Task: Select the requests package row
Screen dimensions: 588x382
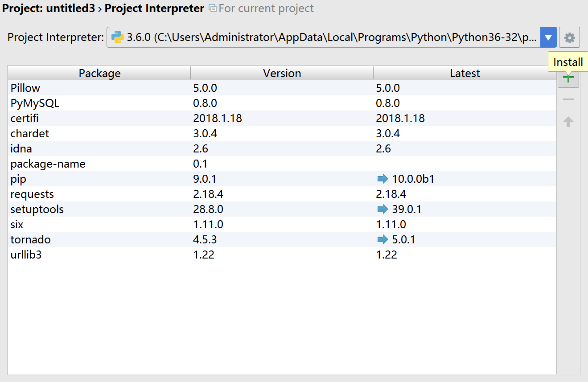Action: tap(282, 194)
